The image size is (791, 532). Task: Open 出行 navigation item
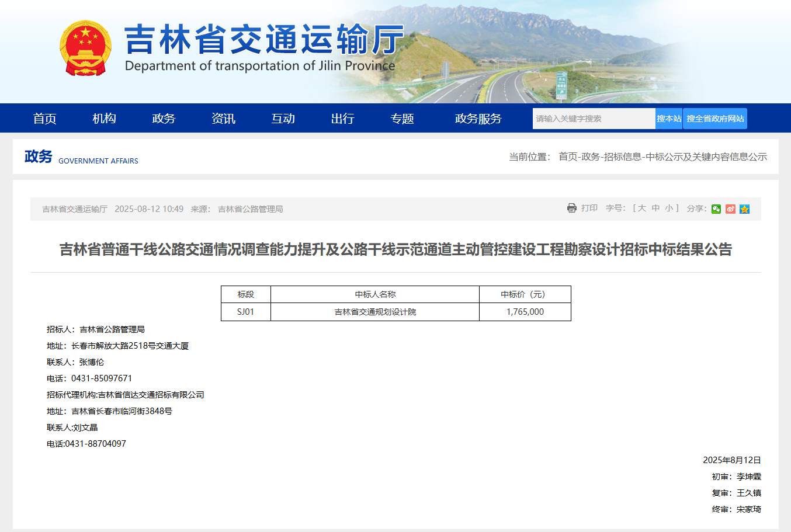click(x=342, y=119)
